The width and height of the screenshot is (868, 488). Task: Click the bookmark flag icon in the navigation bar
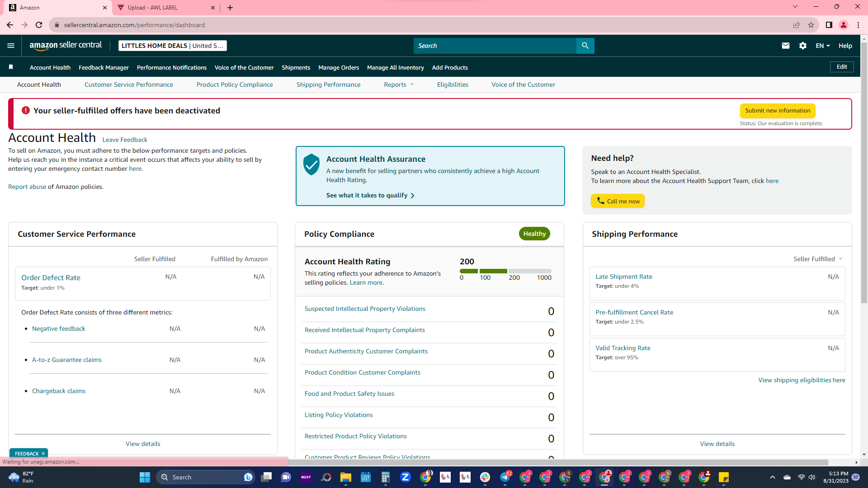[11, 67]
